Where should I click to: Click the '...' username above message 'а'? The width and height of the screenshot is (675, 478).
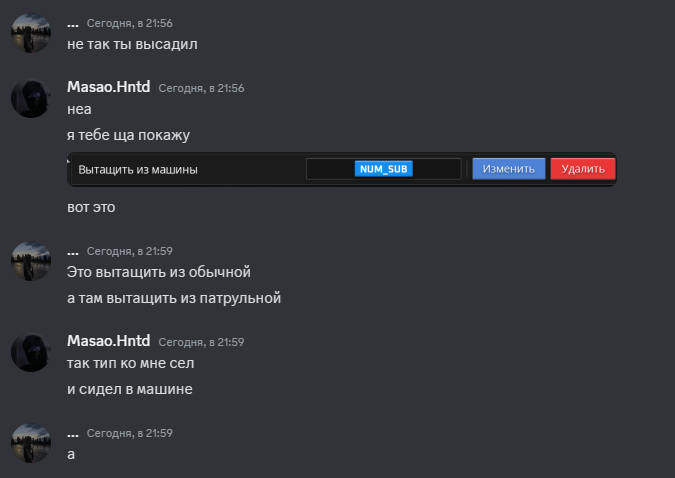tap(73, 433)
